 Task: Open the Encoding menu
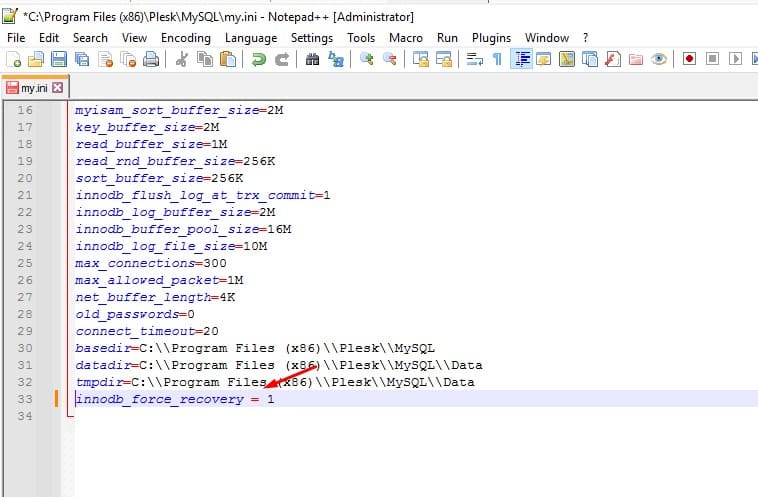click(x=186, y=38)
